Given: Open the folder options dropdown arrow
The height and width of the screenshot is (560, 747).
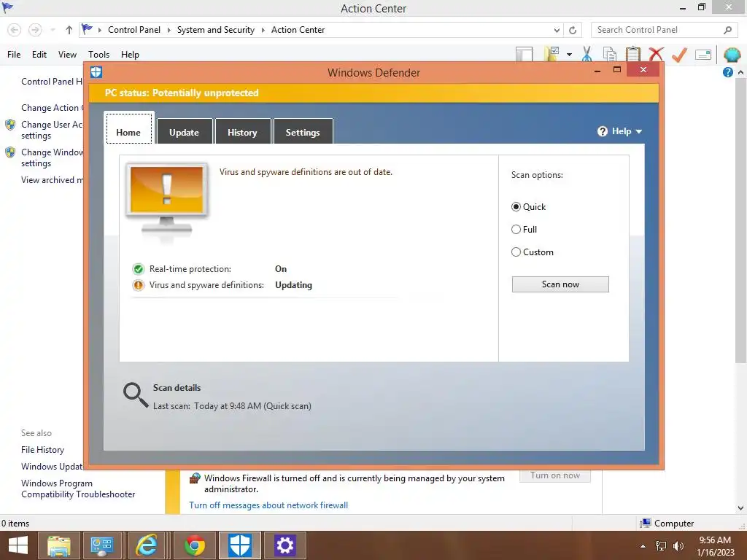Looking at the screenshot, I should pos(569,55).
